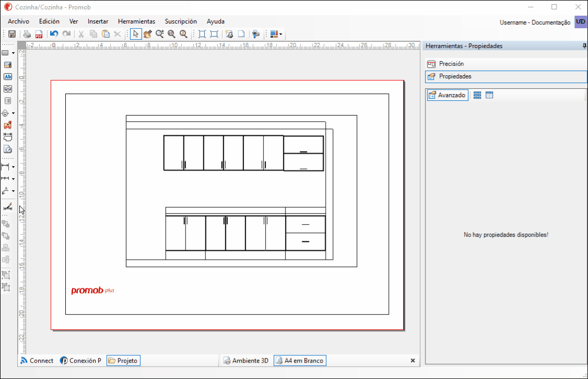Click the align vertically icon
The image size is (588, 379).
click(x=6, y=259)
